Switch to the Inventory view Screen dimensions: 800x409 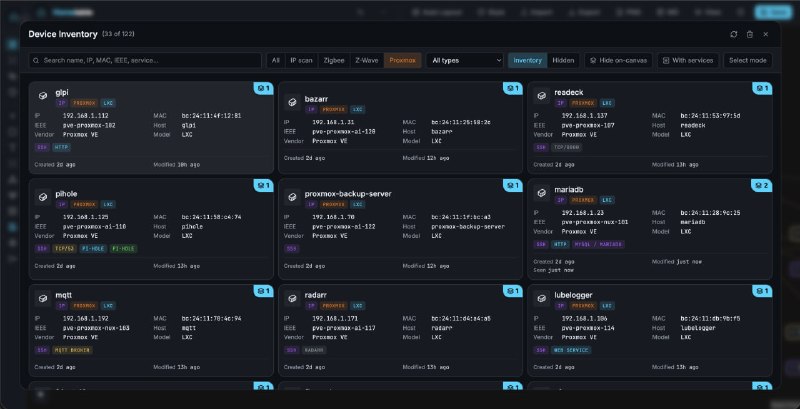click(x=528, y=60)
